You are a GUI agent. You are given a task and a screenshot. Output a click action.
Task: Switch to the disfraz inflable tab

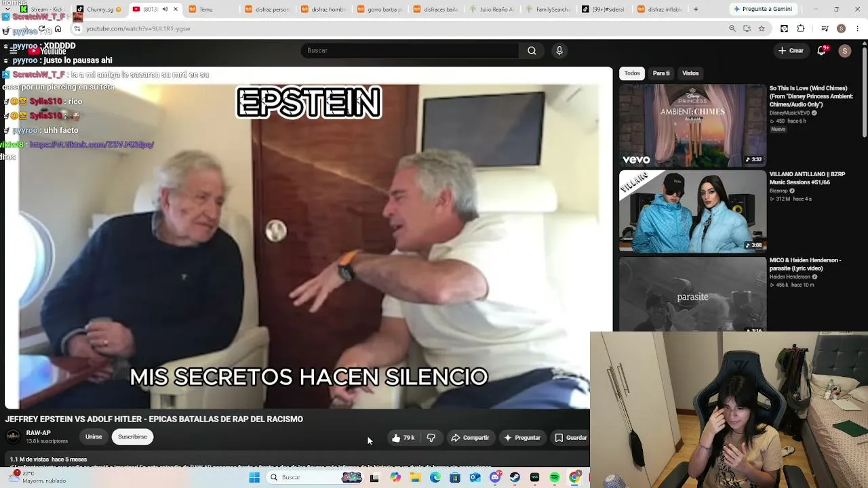click(x=660, y=9)
